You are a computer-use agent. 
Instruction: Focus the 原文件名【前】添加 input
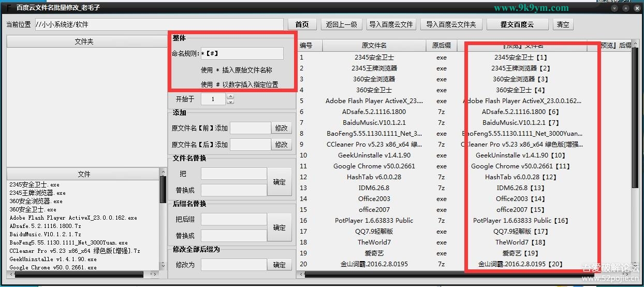click(250, 128)
